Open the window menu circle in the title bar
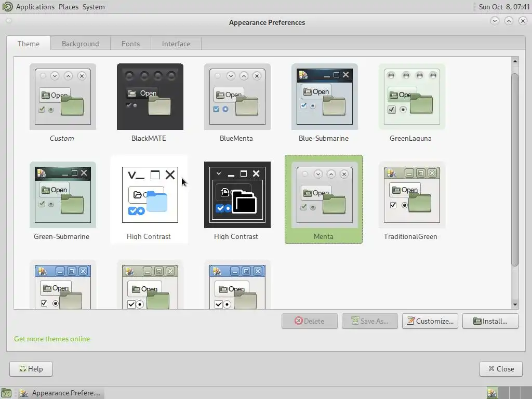Screen dimensions: 532x399 tap(9, 21)
